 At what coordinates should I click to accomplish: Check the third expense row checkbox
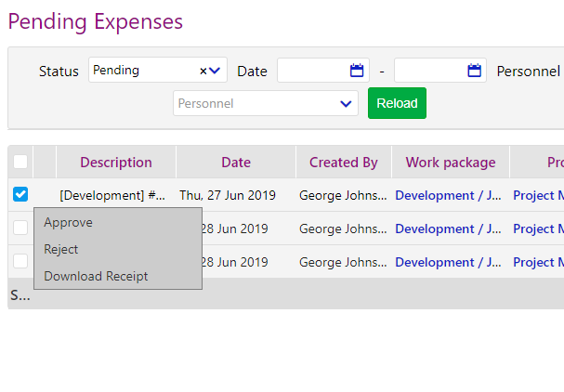point(20,262)
